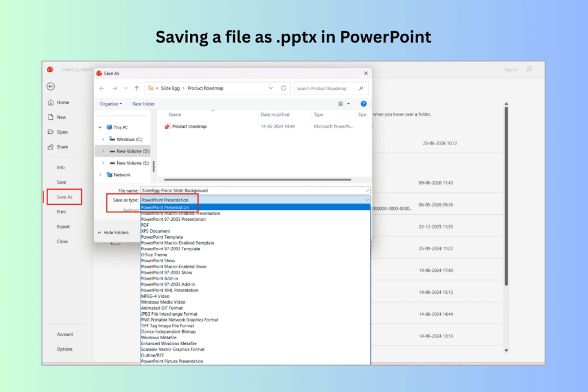The image size is (588, 392).
Task: Click Save in backstage sidebar
Action: point(61,182)
